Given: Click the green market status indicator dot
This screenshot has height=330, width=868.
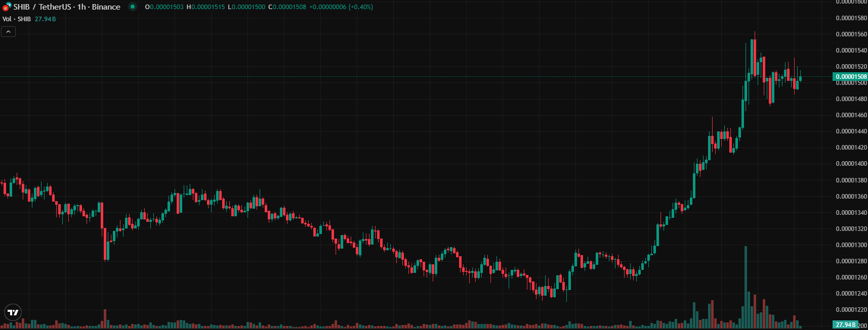Looking at the screenshot, I should [133, 7].
